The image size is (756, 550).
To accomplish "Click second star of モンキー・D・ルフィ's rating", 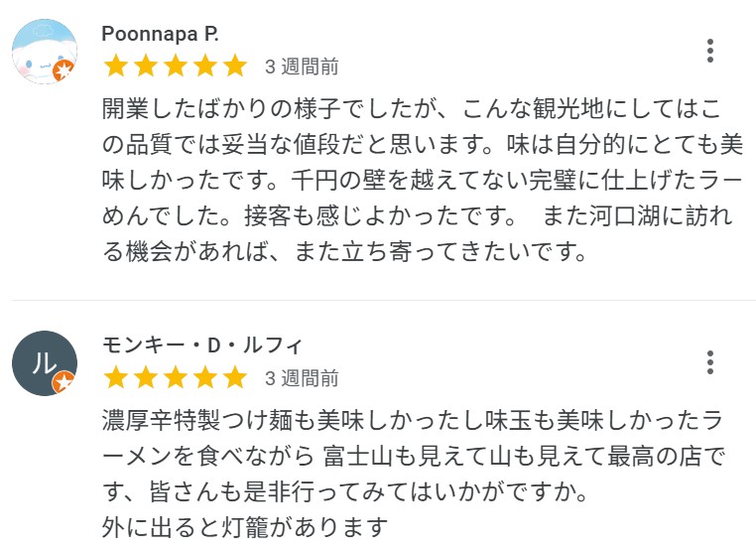I will click(x=146, y=378).
